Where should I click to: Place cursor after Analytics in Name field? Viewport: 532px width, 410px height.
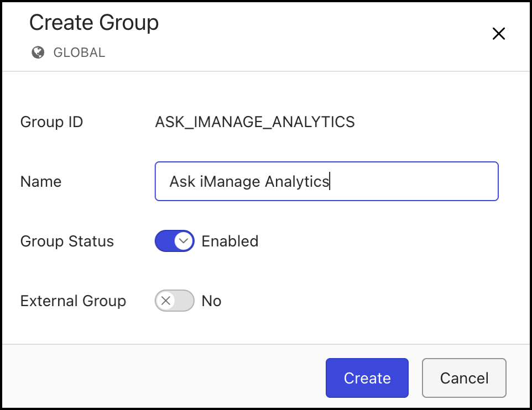pyautogui.click(x=330, y=181)
